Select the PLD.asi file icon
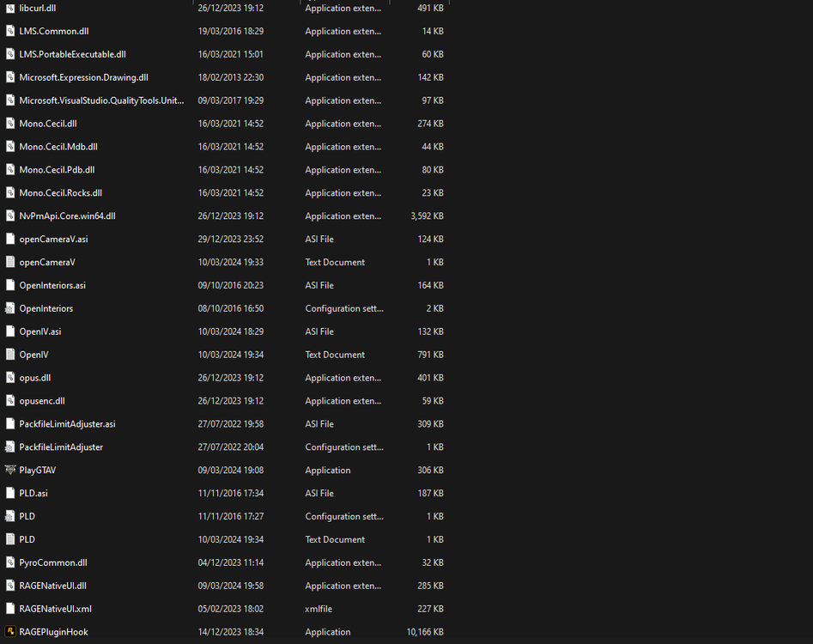The image size is (813, 644). [9, 493]
